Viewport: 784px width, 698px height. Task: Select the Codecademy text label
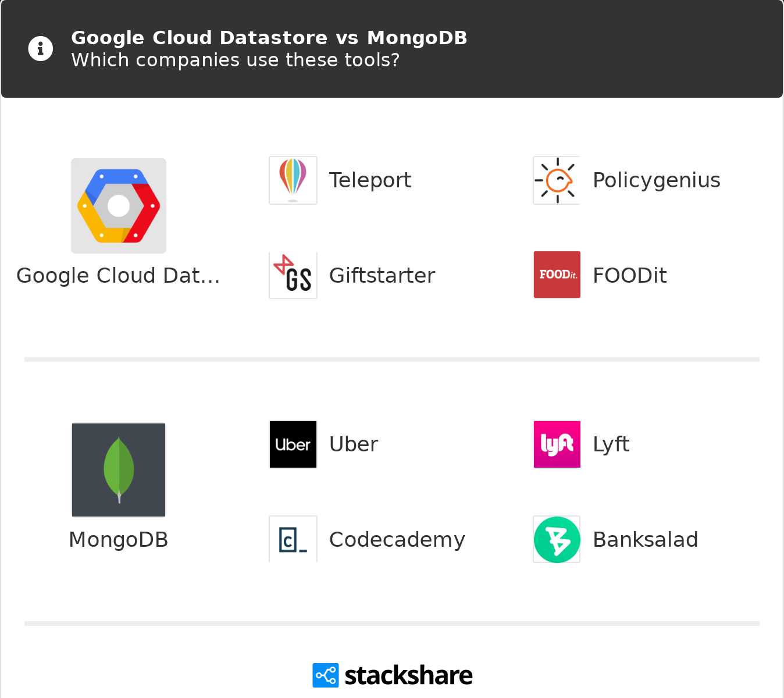click(397, 540)
